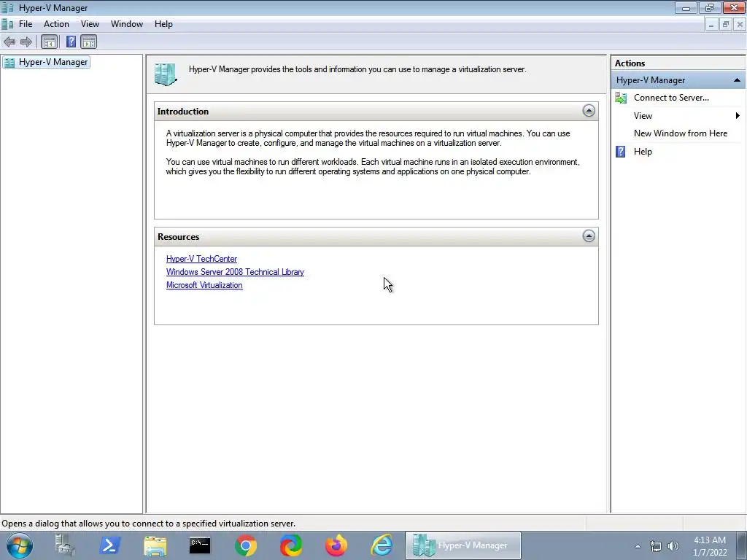Viewport: 747px width, 560px height.
Task: Click the Connect to Server icon in Actions
Action: click(x=621, y=98)
